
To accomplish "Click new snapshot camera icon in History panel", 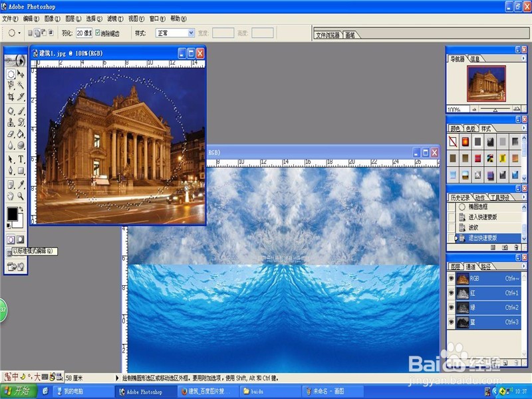I will (505, 247).
